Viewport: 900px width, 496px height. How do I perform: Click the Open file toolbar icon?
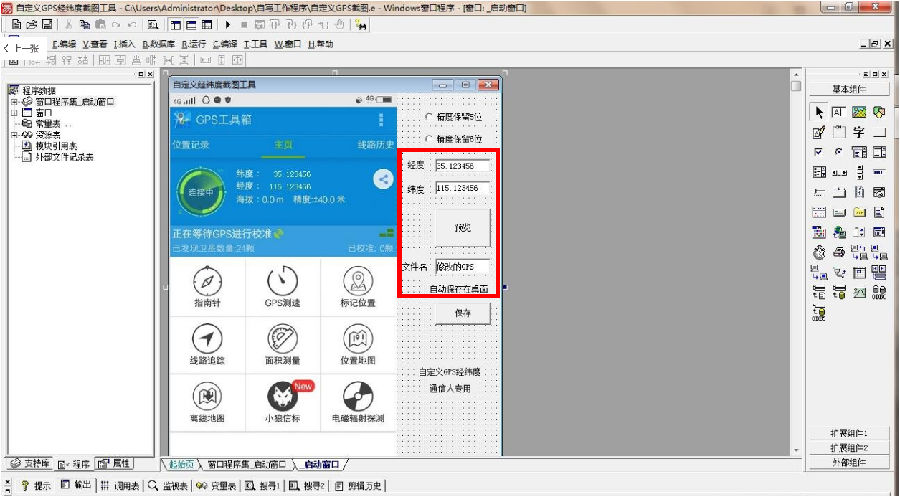[x=32, y=24]
